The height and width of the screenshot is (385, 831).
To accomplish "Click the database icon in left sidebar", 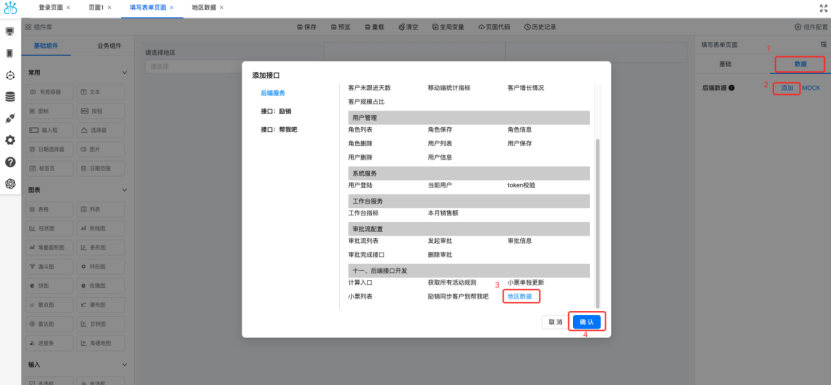I will (x=10, y=97).
